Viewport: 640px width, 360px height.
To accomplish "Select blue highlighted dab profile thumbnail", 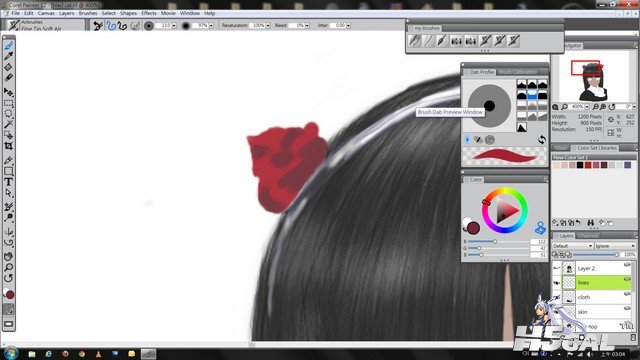I will [532, 96].
